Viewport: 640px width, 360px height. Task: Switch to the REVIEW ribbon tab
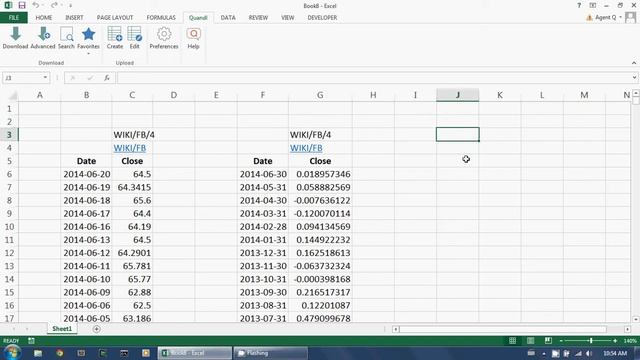[x=258, y=18]
